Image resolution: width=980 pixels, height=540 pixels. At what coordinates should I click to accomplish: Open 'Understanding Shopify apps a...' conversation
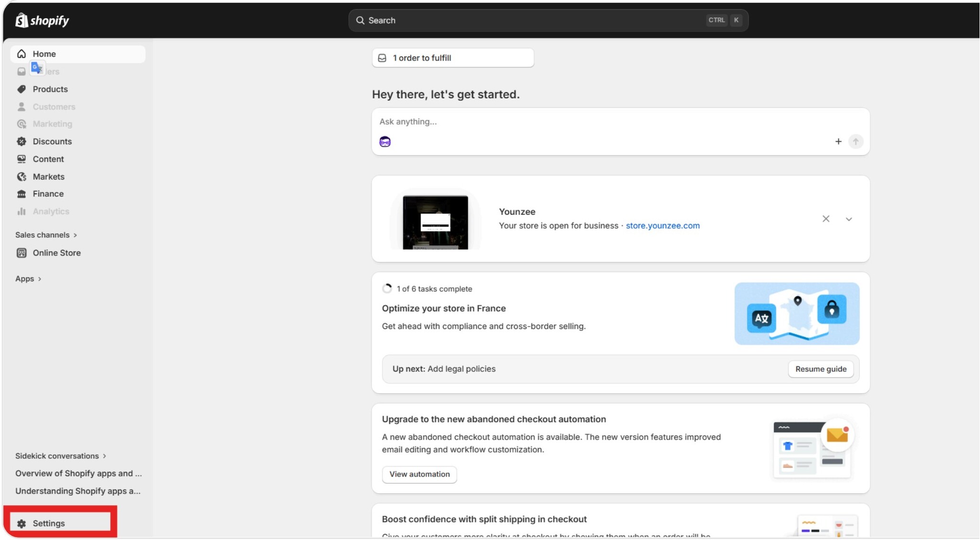[x=78, y=491]
